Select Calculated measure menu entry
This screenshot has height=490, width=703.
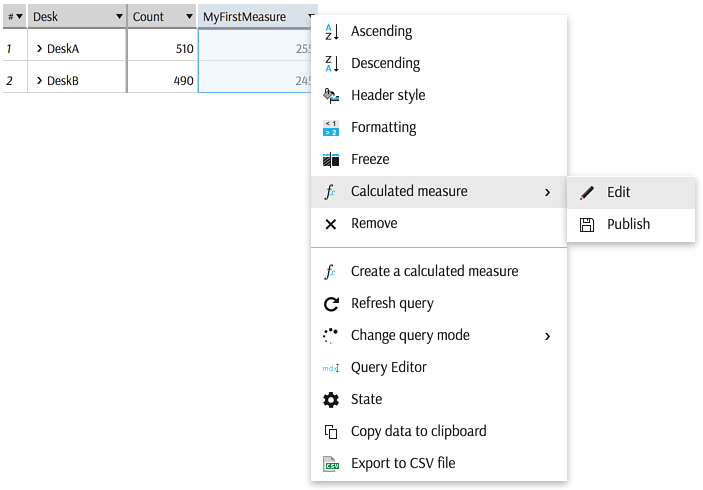coord(439,191)
